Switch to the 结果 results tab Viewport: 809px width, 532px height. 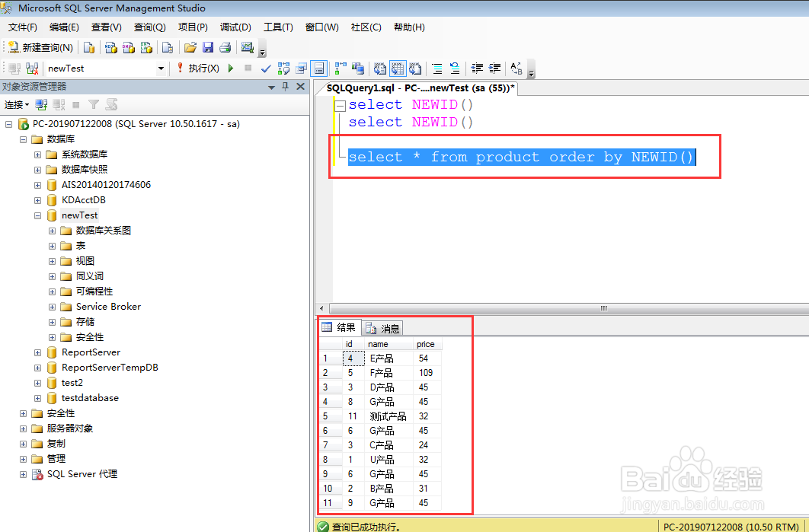click(339, 327)
